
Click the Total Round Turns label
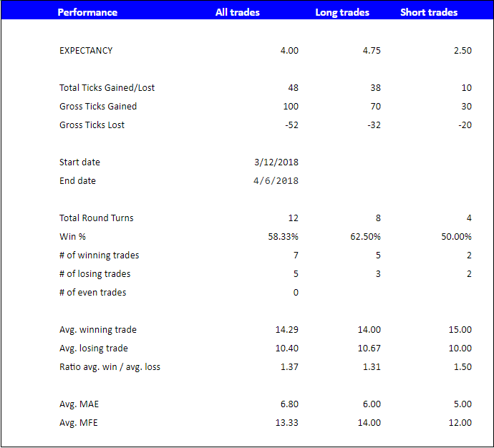(97, 218)
